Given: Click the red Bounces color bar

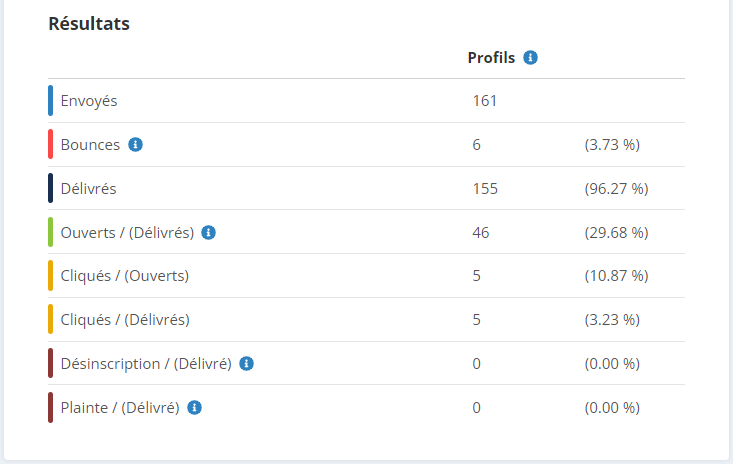Looking at the screenshot, I should coord(50,144).
